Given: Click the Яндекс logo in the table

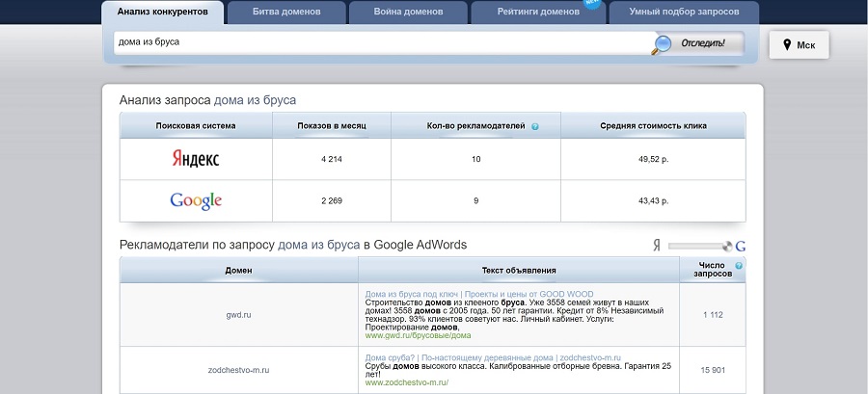Looking at the screenshot, I should 196,159.
